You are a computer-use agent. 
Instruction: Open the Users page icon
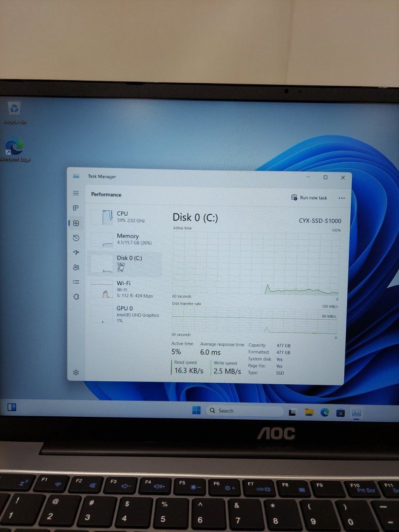76,267
